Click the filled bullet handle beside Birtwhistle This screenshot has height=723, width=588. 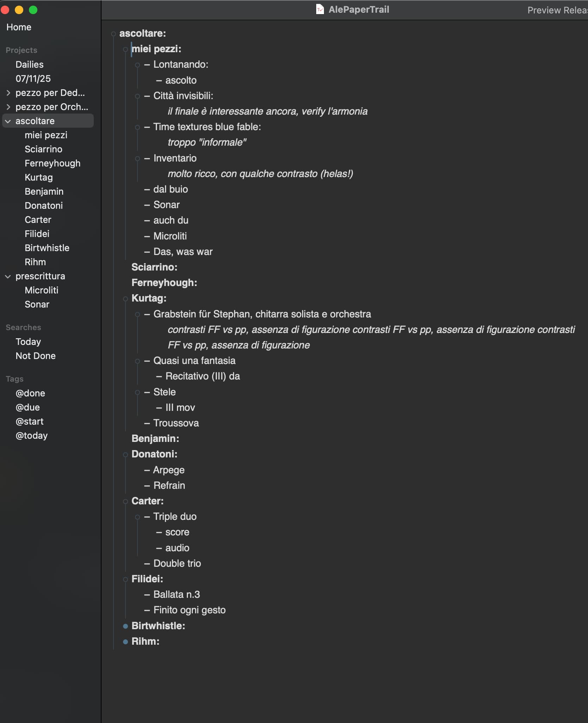point(125,626)
